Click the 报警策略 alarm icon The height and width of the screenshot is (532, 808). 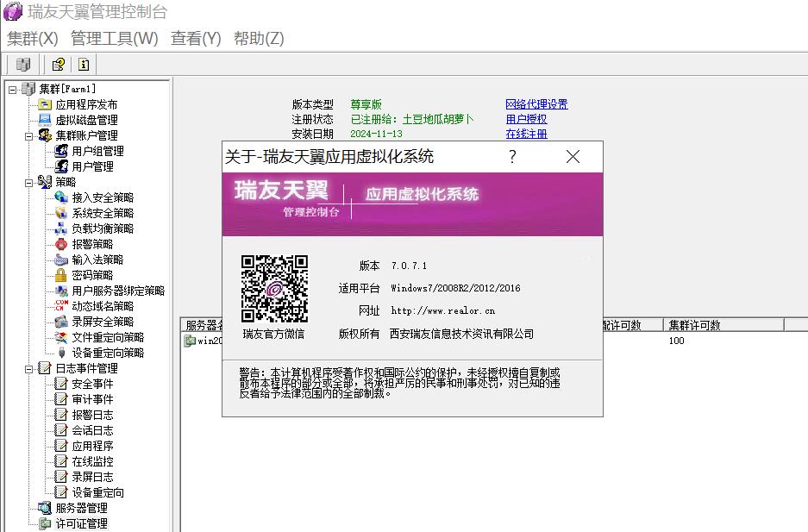pyautogui.click(x=61, y=244)
